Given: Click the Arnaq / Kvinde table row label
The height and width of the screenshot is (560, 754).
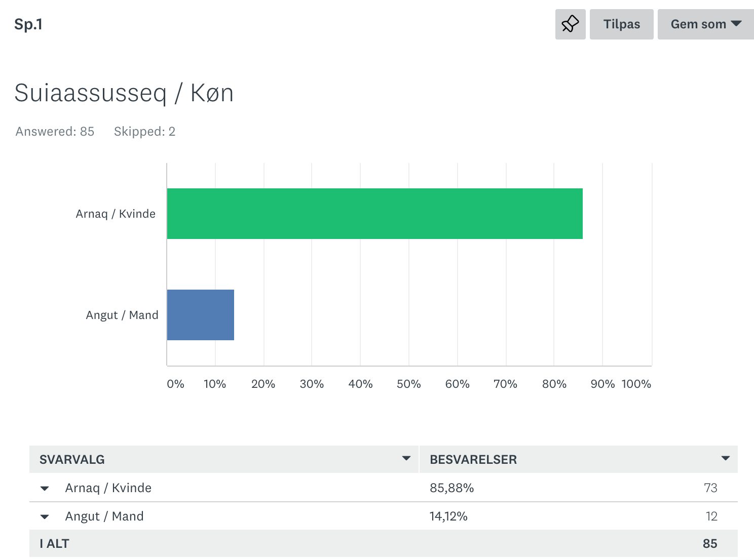Looking at the screenshot, I should [x=108, y=488].
